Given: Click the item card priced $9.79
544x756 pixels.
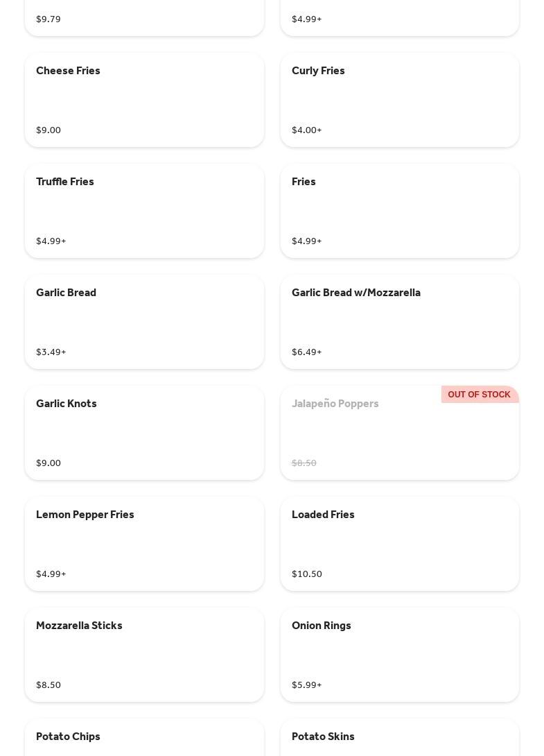Looking at the screenshot, I should click(144, 17).
